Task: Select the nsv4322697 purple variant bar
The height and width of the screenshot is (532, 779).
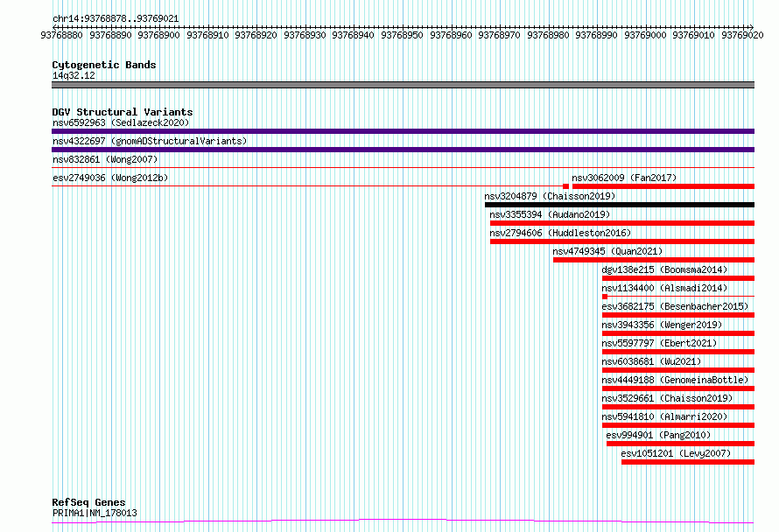Action: 403,150
